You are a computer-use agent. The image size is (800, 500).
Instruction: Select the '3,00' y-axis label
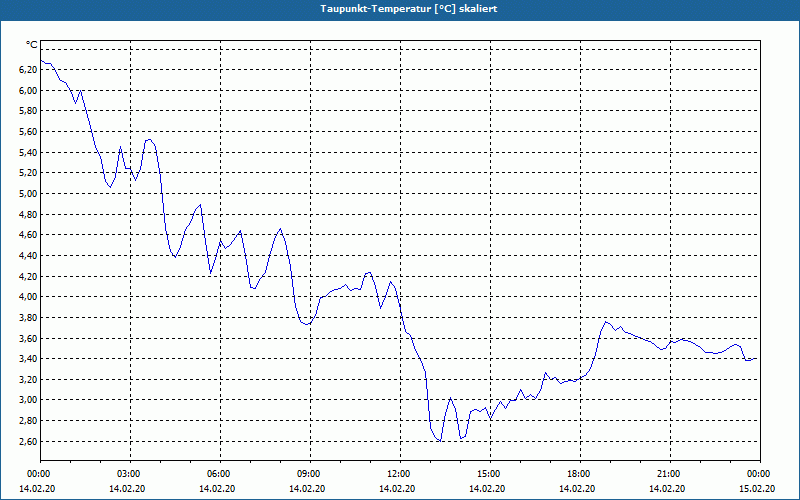[29, 399]
